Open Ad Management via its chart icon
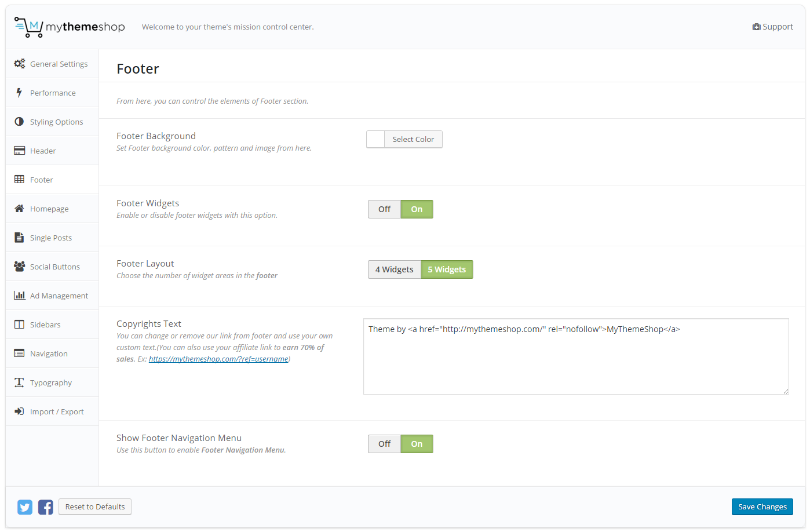 pyautogui.click(x=19, y=295)
